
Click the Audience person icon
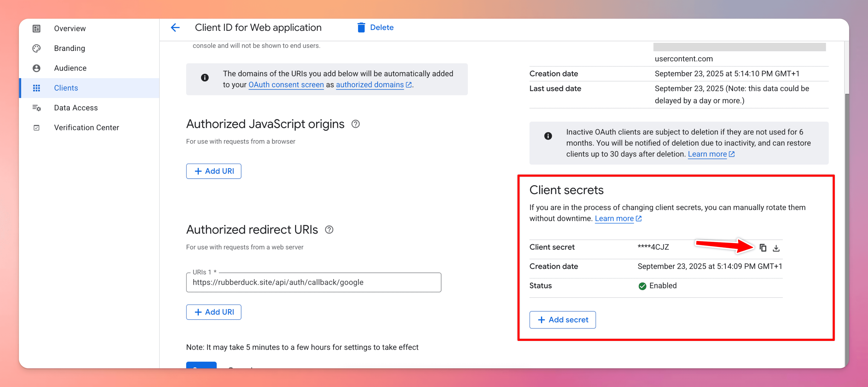tap(36, 68)
